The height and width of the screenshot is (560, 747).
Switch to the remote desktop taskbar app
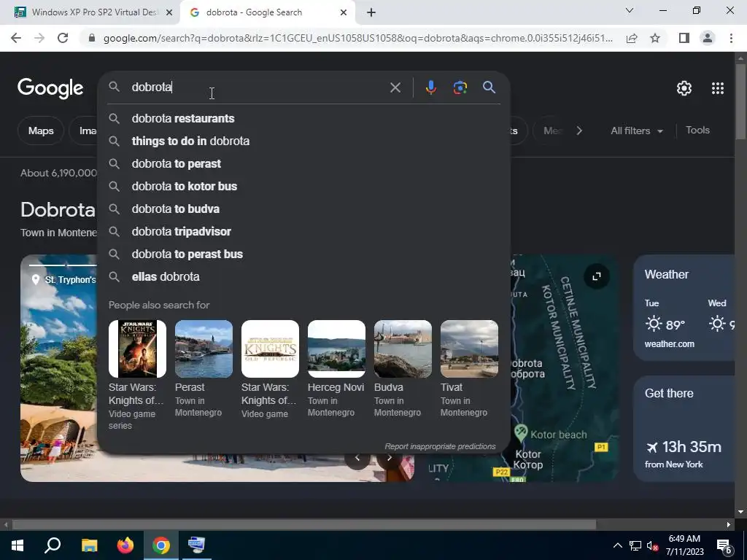196,545
